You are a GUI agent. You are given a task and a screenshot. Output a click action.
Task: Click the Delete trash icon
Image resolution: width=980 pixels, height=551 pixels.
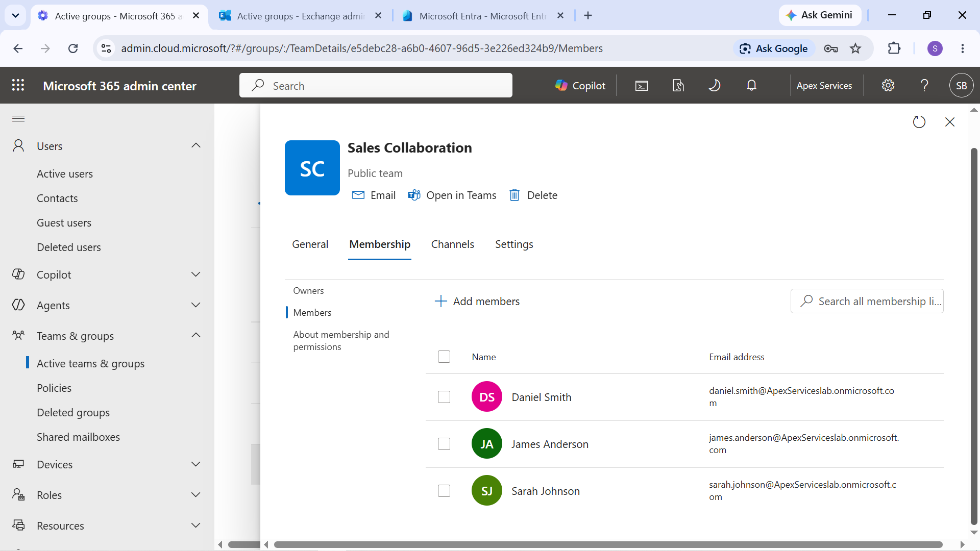[x=514, y=195]
